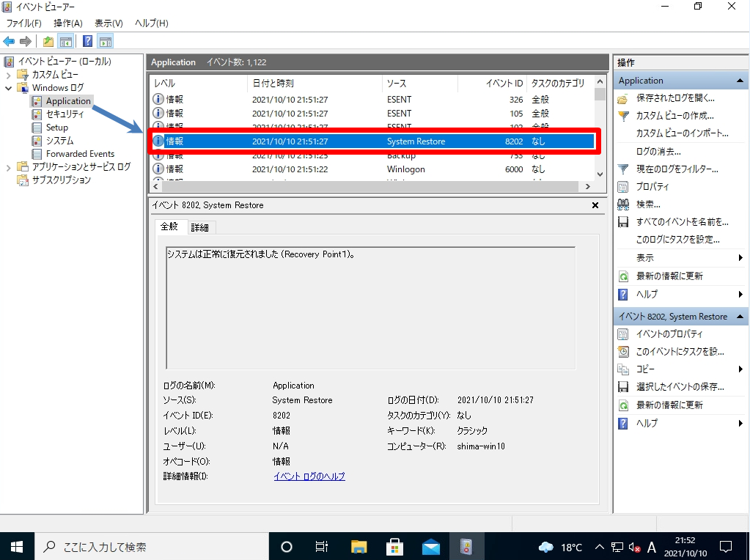Open 保存されたログを開く folder icon
Screen dimensions: 750x560
(x=622, y=98)
